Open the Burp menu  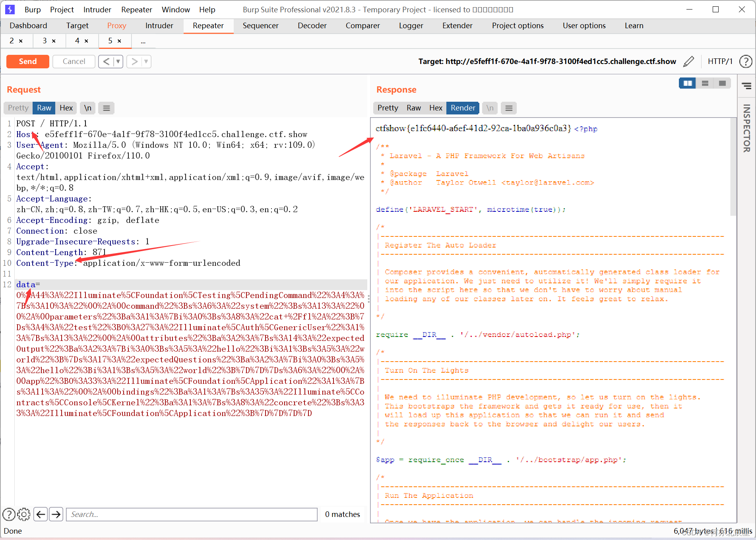pos(33,10)
